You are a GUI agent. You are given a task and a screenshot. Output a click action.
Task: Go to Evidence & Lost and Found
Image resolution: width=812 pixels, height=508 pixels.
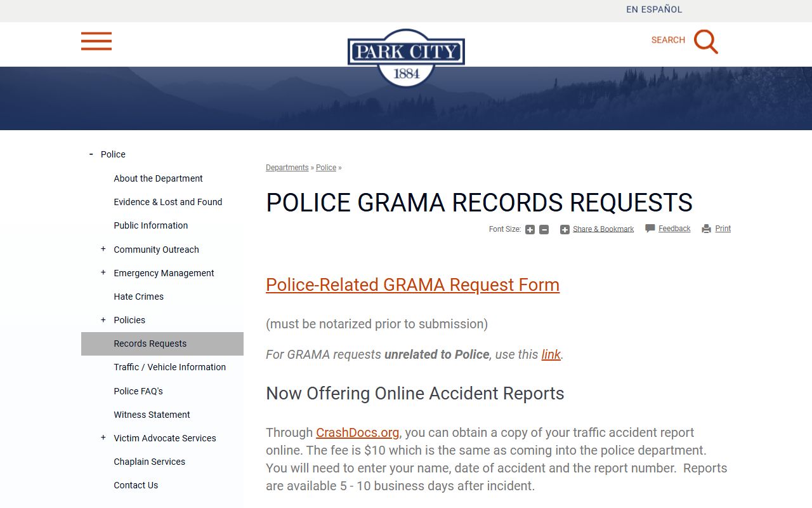pyautogui.click(x=168, y=202)
